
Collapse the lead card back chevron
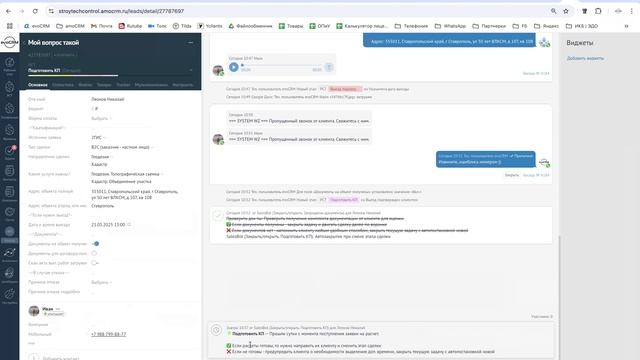click(24, 42)
